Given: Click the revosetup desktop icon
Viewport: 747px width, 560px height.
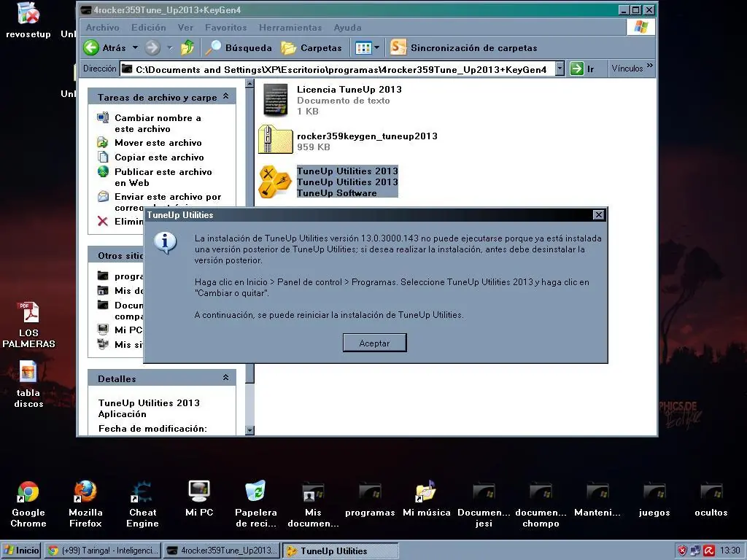Looking at the screenshot, I should pos(28,20).
